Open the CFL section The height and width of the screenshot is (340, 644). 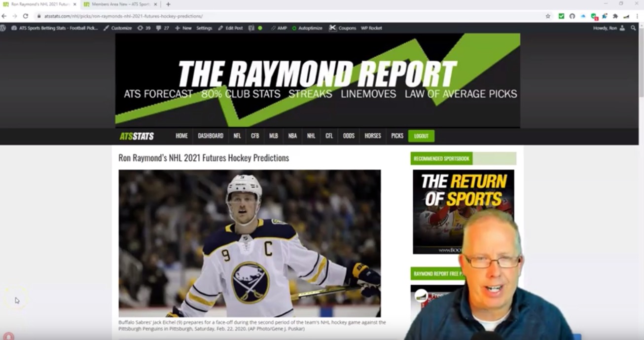[x=329, y=136]
